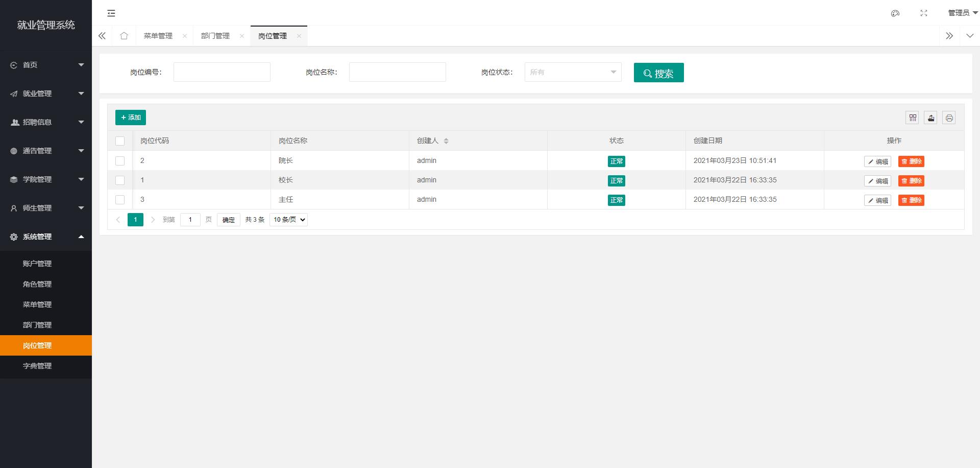Check the row for 主任
Screen dimensions: 980x468
(120, 200)
